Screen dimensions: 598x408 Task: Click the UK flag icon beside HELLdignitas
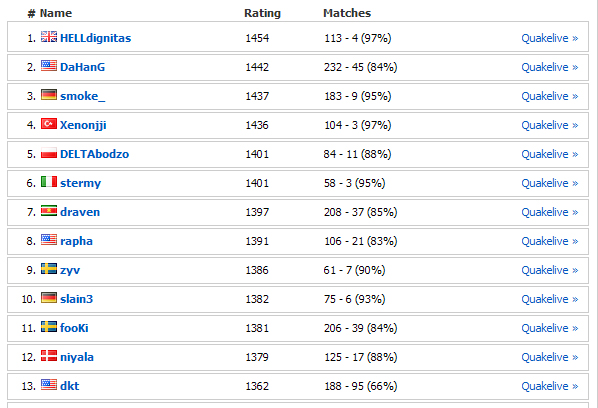click(49, 37)
